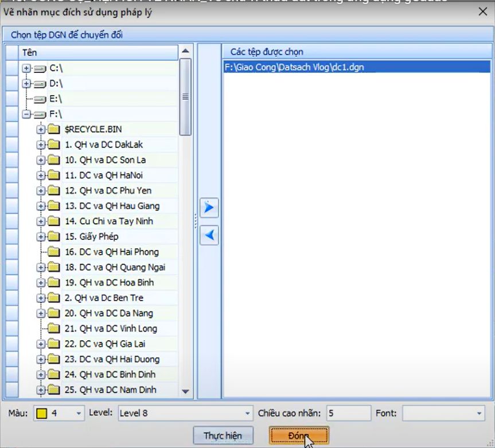Image resolution: width=495 pixels, height=448 pixels.
Task: Expand the D:\ drive node
Action: pos(26,84)
